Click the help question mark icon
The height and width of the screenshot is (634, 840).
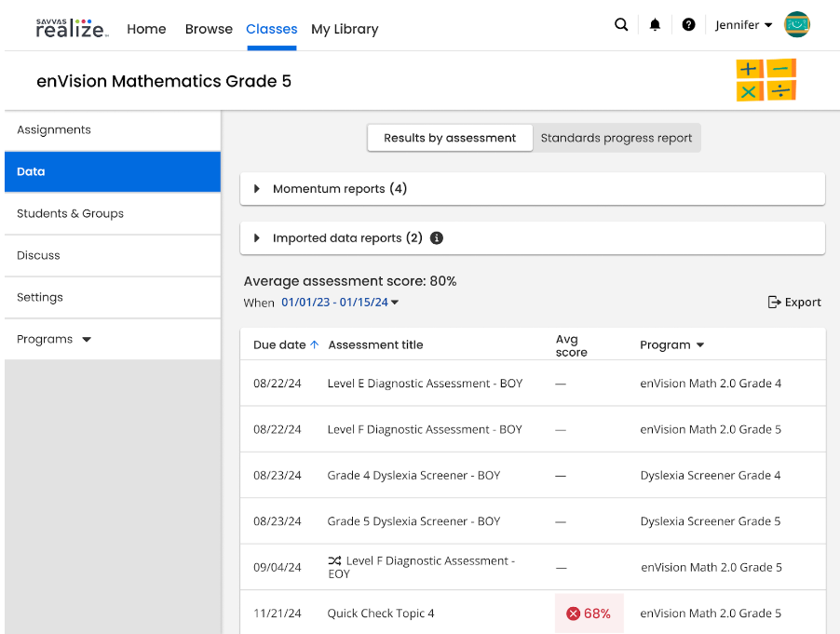(688, 24)
